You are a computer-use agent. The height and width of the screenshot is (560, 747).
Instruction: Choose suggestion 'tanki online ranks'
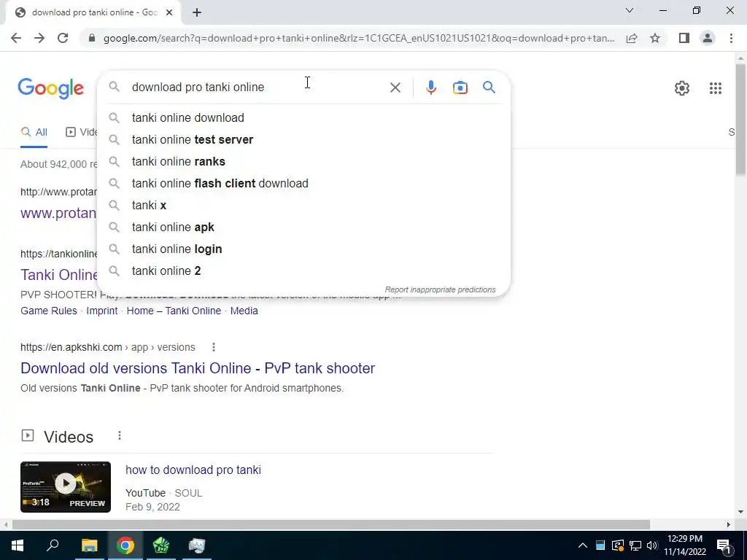(x=303, y=161)
